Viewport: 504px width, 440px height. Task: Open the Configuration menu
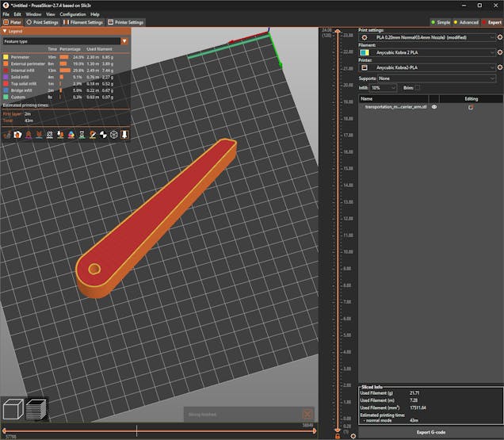(73, 14)
